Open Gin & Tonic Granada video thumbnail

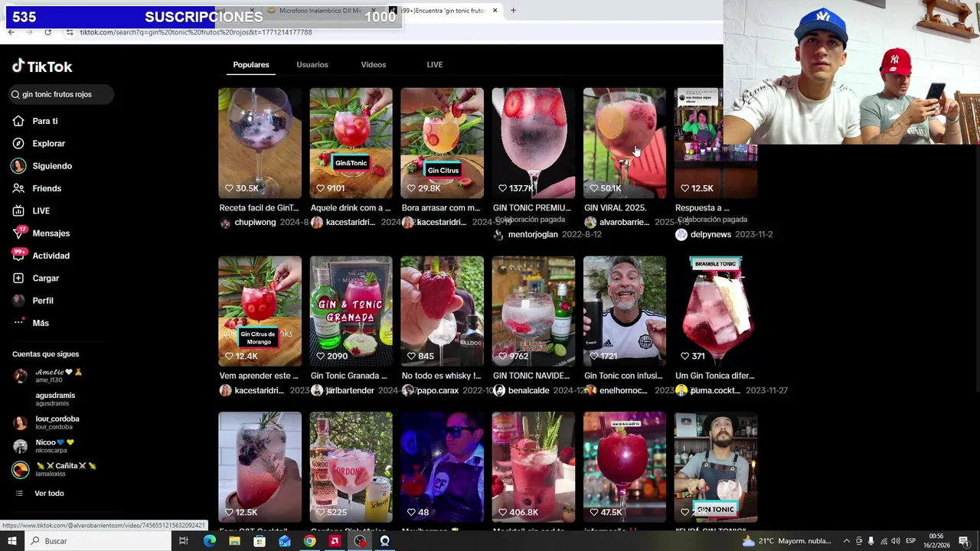[x=351, y=311]
